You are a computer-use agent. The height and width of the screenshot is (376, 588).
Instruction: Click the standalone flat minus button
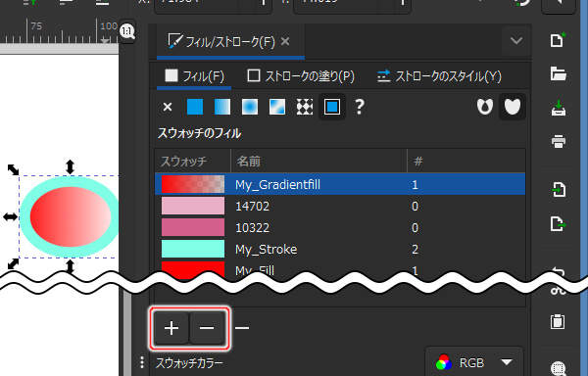click(242, 328)
